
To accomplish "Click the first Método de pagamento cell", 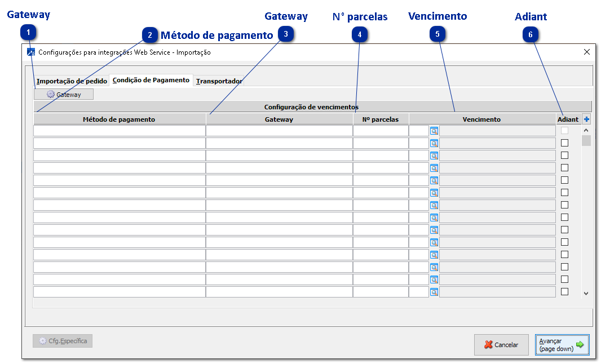I will (x=118, y=130).
